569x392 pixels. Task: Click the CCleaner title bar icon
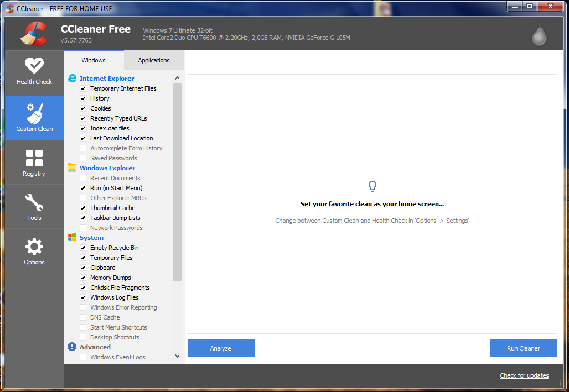coord(10,8)
